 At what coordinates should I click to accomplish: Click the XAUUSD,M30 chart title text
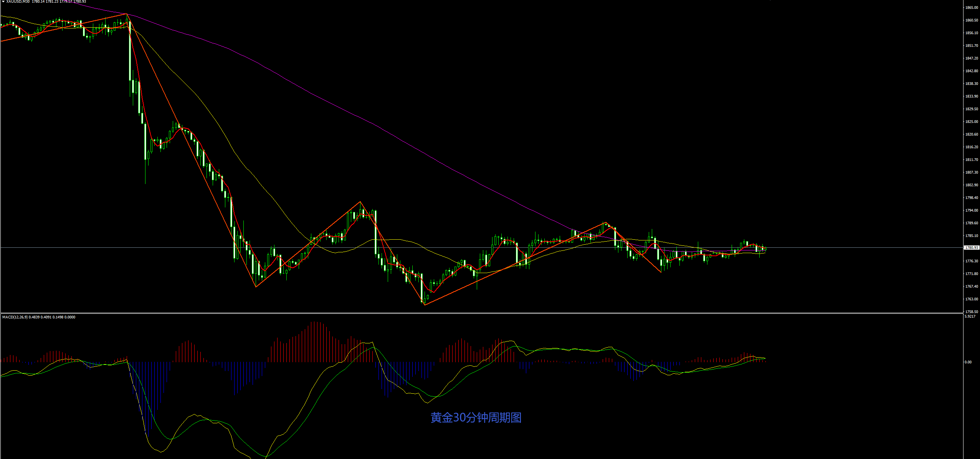point(18,2)
